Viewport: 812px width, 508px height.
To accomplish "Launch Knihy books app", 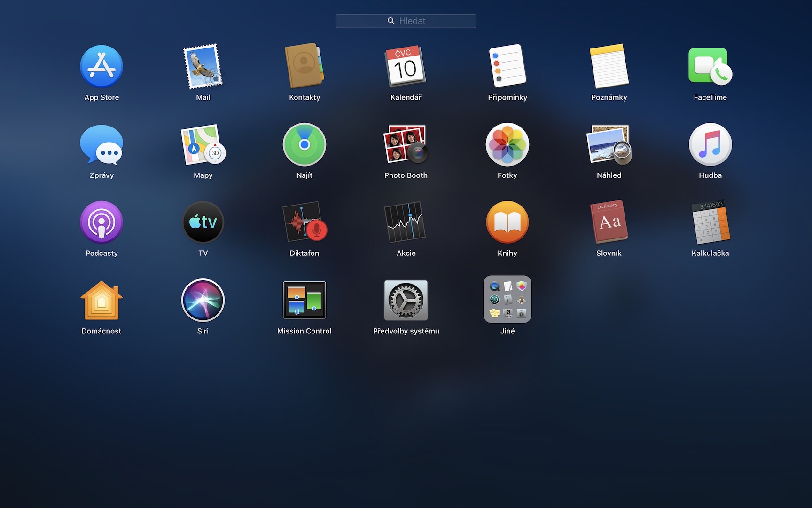I will (x=507, y=222).
